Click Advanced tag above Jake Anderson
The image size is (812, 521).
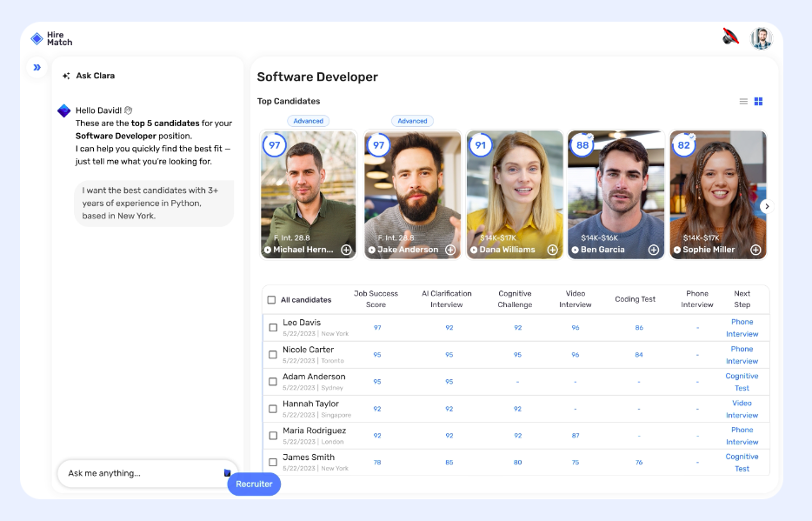(412, 121)
